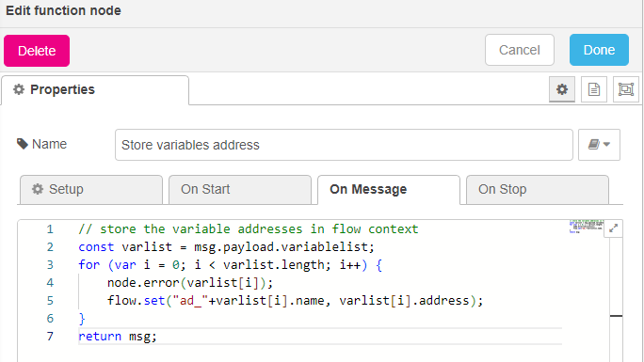644x362 pixels.
Task: Click the flow.set code line
Action: point(295,301)
